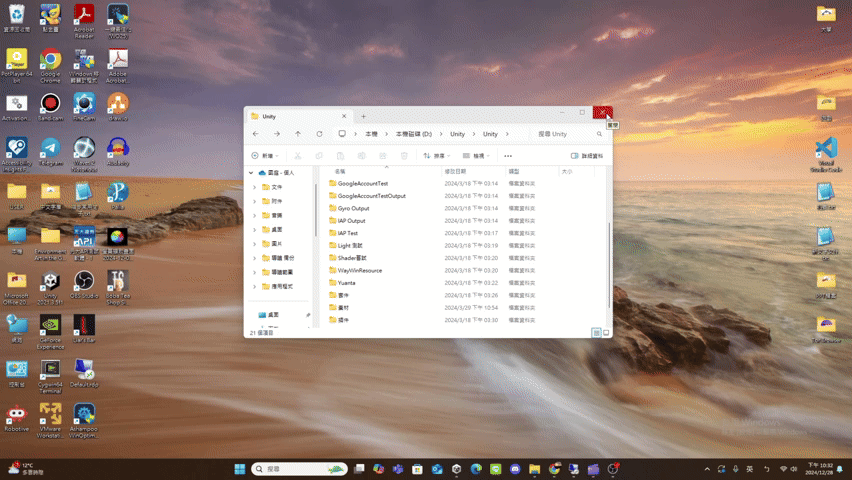Select the GoogleAccountTest folder
This screenshot has height=480, width=852.
tap(362, 184)
